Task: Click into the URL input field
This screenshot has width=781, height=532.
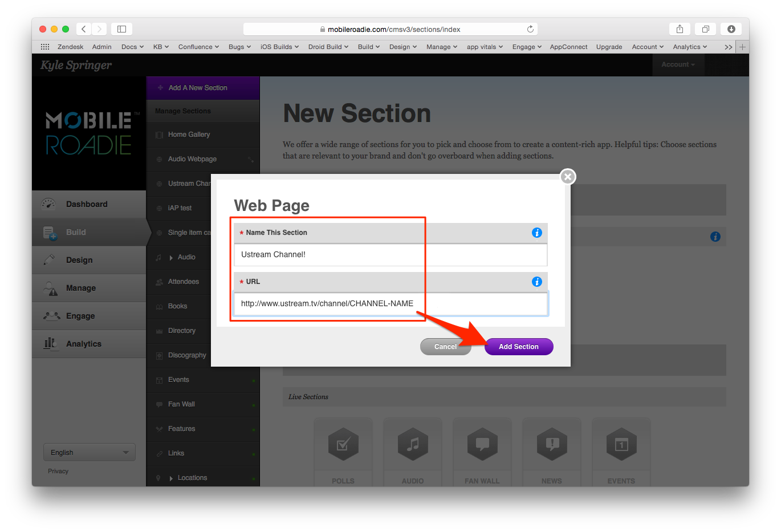Action: [x=391, y=304]
